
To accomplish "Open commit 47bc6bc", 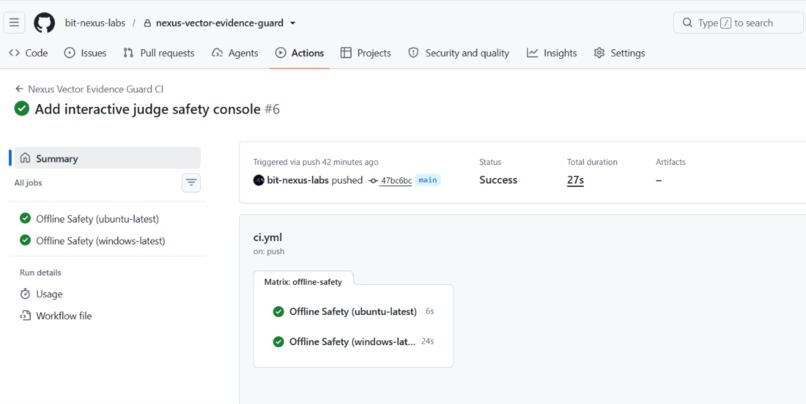I will click(x=396, y=180).
